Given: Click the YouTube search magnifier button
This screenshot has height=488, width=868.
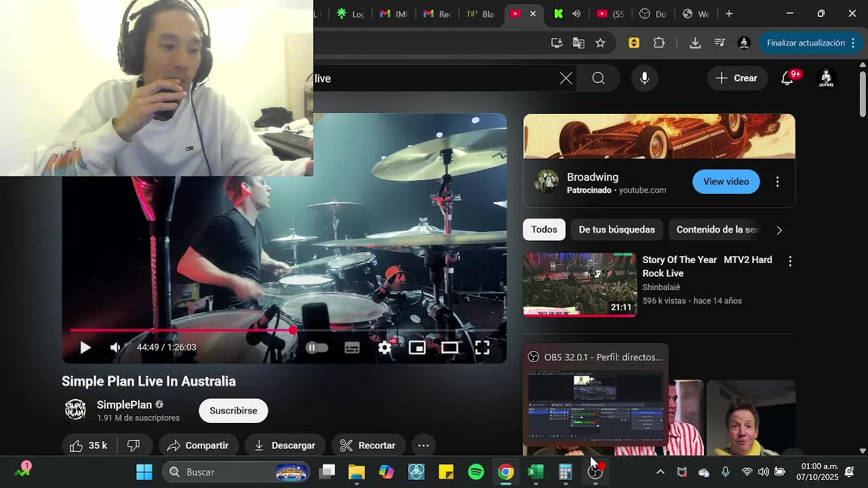Looking at the screenshot, I should tap(598, 79).
